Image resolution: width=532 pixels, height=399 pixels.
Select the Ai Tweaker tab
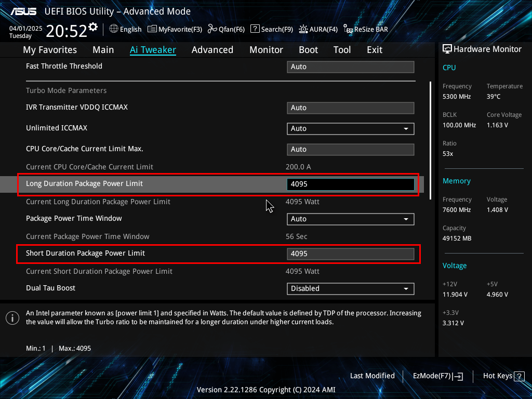[x=153, y=50]
